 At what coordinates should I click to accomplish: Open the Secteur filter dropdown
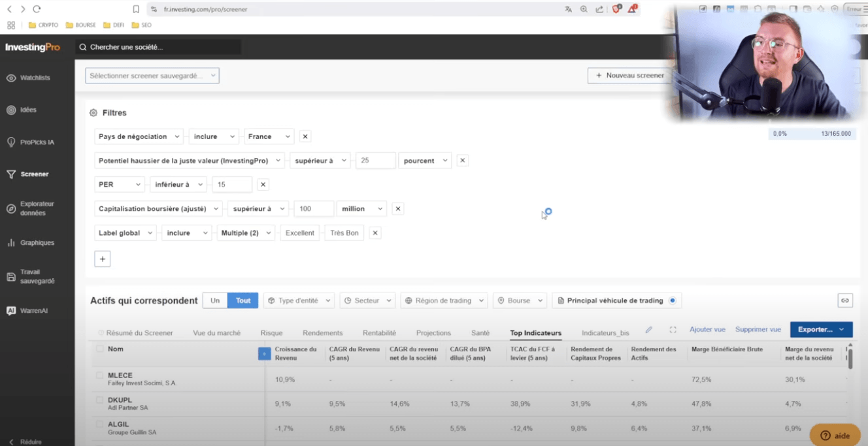367,300
